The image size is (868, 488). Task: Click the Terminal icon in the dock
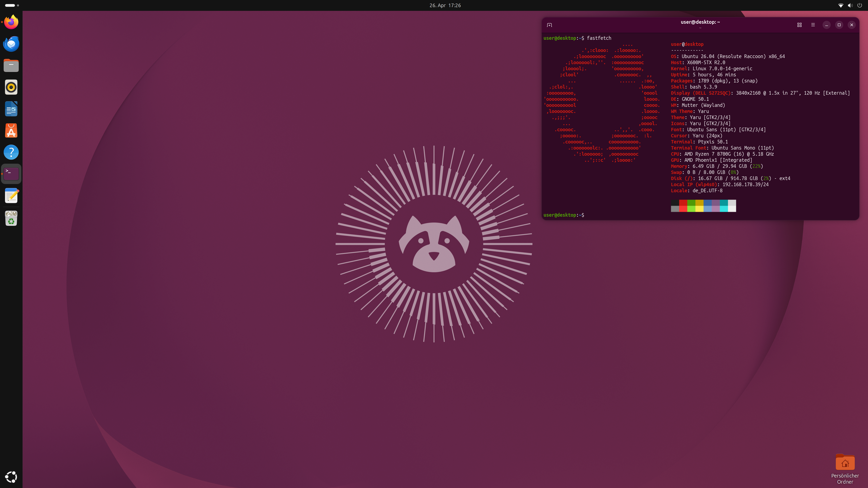click(11, 174)
